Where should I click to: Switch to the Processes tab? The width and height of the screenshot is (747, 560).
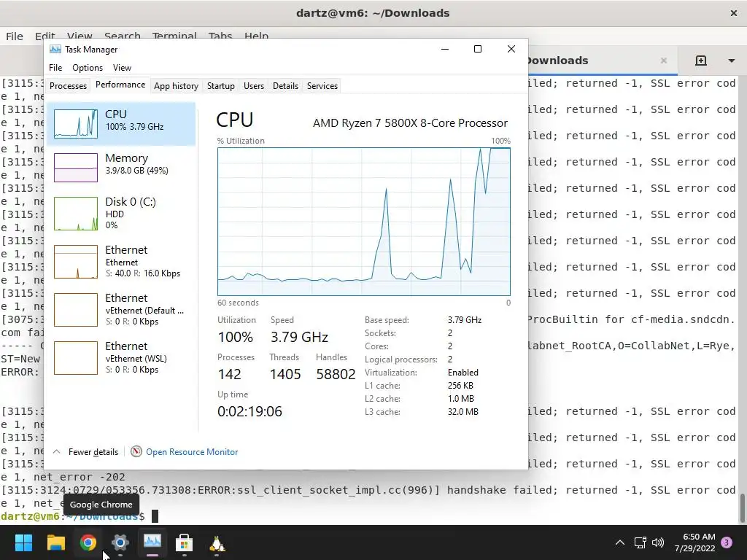[68, 86]
